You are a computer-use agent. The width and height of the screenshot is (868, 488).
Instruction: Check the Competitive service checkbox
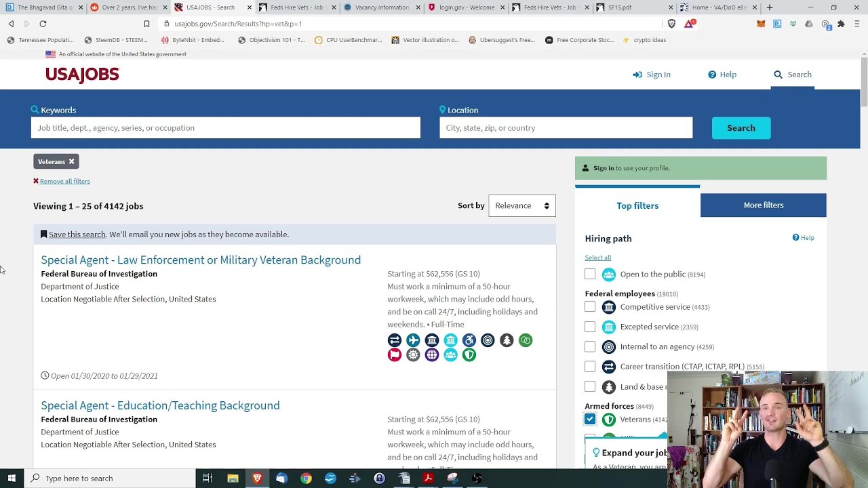pos(590,307)
